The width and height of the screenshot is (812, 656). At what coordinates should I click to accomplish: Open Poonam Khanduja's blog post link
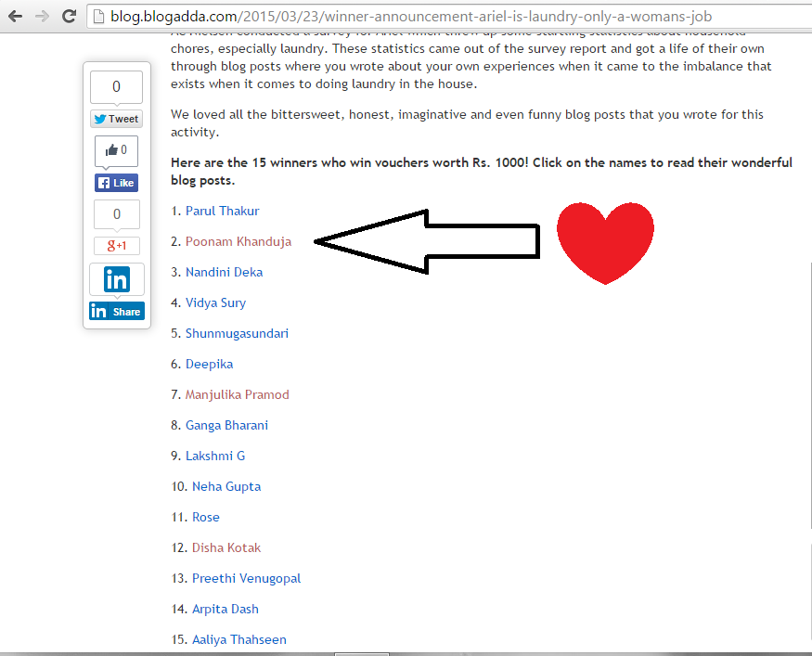pos(238,241)
